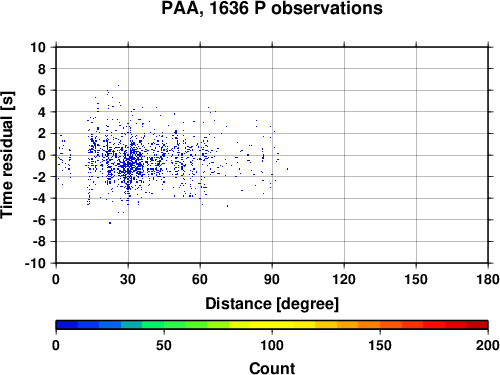Click the x-axis tick label 180

click(488, 279)
